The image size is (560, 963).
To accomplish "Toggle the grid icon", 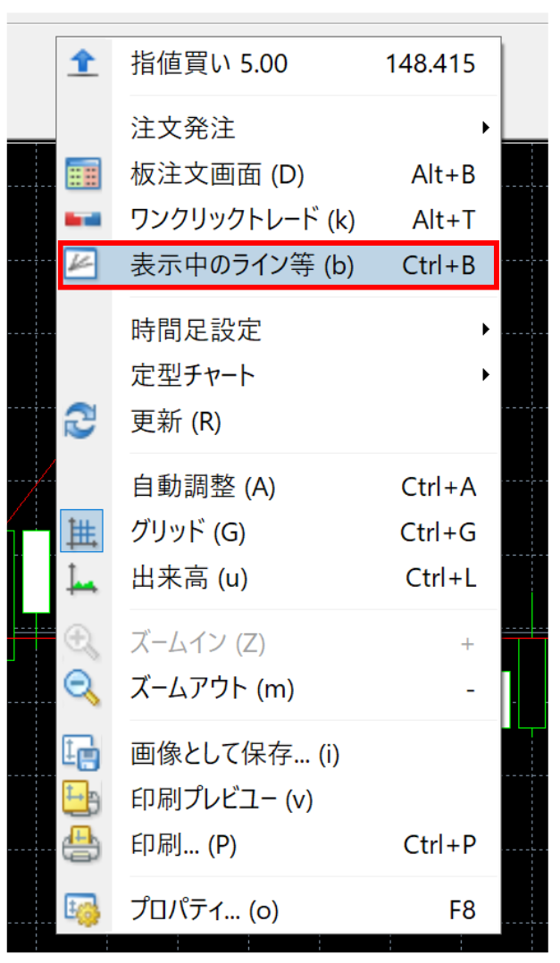I will click(x=81, y=532).
